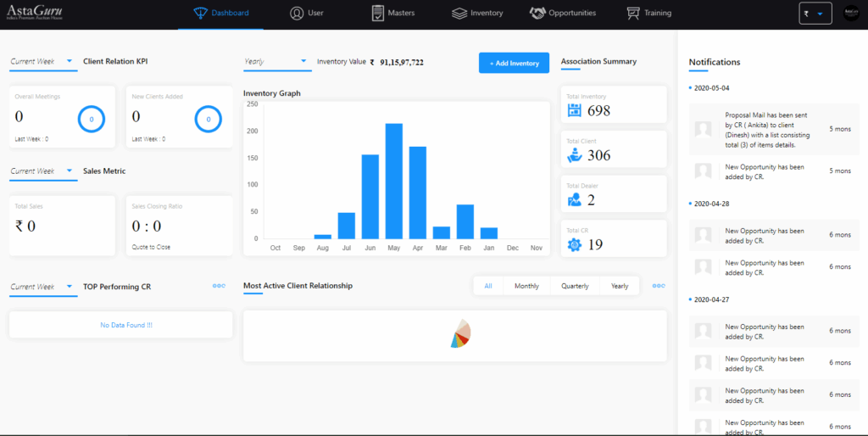Image resolution: width=868 pixels, height=436 pixels.
Task: Select the Quarterly filter option
Action: [x=575, y=286]
